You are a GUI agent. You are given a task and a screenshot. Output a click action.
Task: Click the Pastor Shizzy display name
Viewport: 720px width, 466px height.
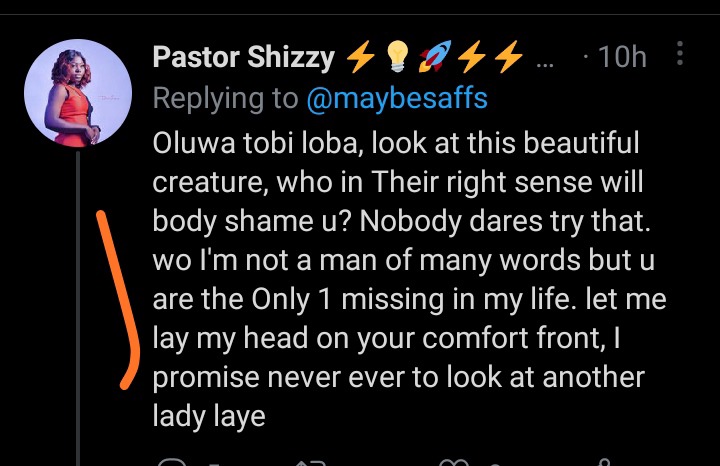(x=244, y=57)
